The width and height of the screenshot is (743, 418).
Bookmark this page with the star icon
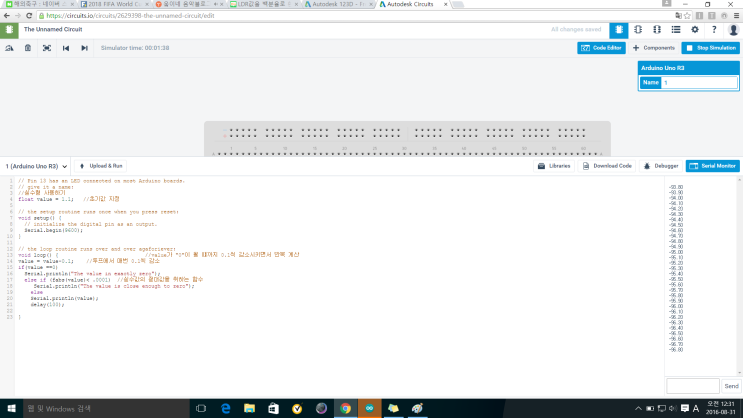pos(687,16)
